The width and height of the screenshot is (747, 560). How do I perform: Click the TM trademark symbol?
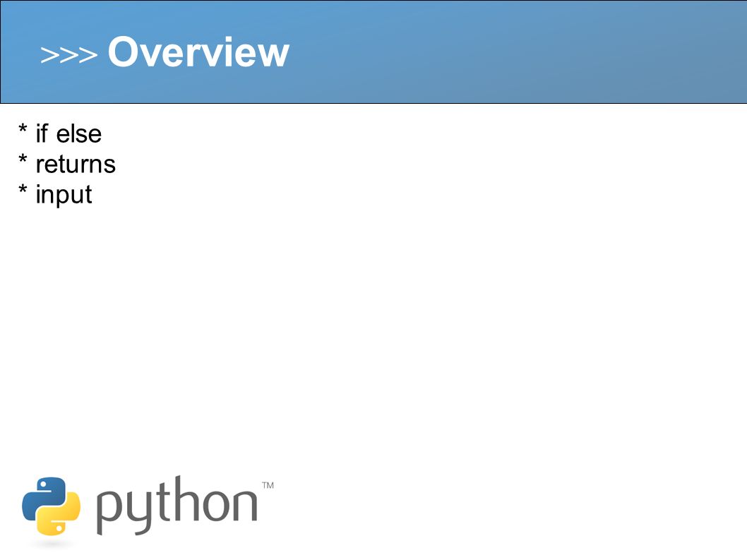(x=268, y=485)
